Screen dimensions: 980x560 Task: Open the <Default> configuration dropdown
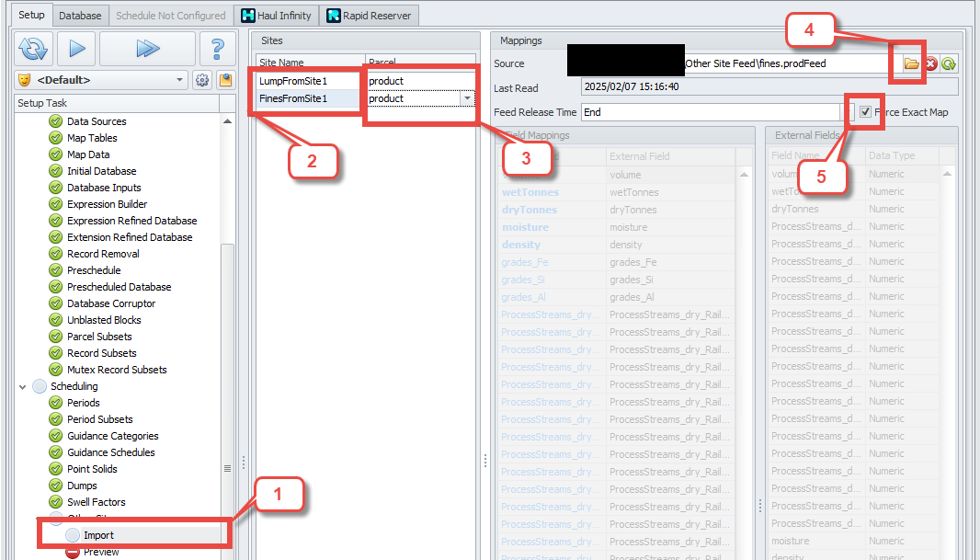pyautogui.click(x=180, y=80)
